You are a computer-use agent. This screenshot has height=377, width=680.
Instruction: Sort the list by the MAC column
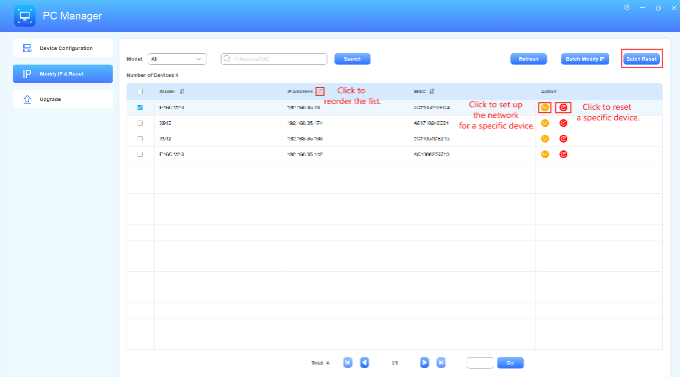pos(432,92)
